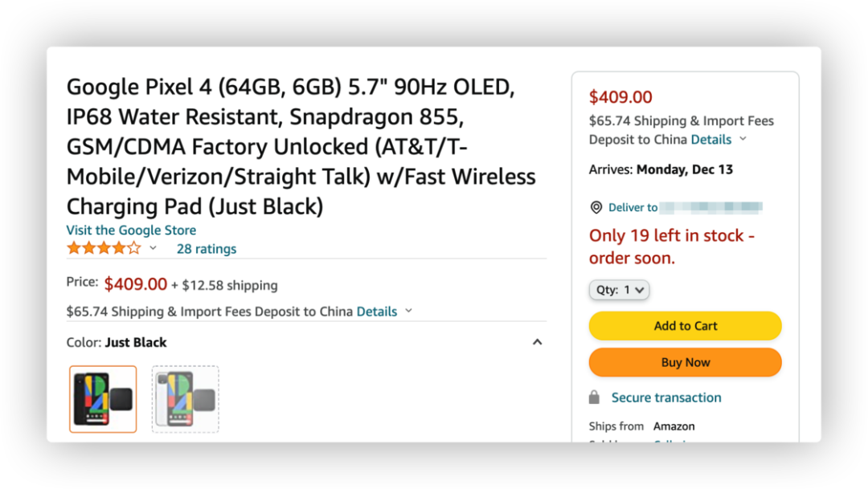Viewport: 868px width, 489px height.
Task: Expand the chevron beside the buy box Details link
Action: pyautogui.click(x=743, y=139)
